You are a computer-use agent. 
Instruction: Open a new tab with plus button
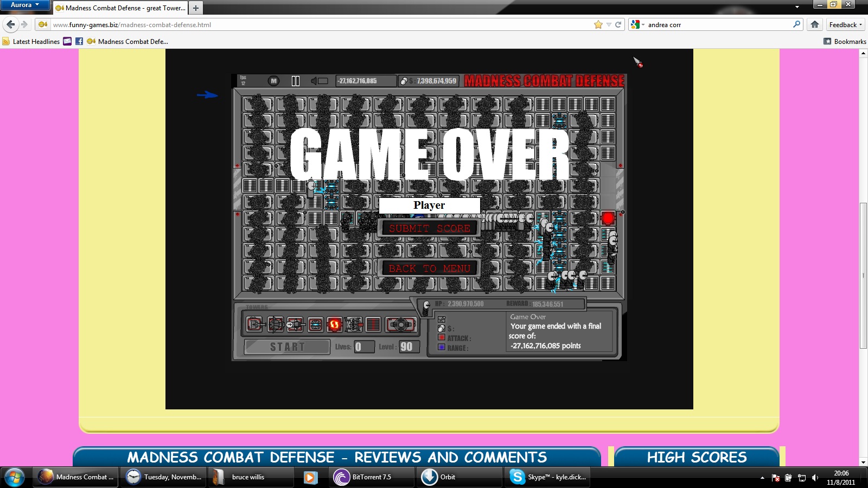(196, 8)
